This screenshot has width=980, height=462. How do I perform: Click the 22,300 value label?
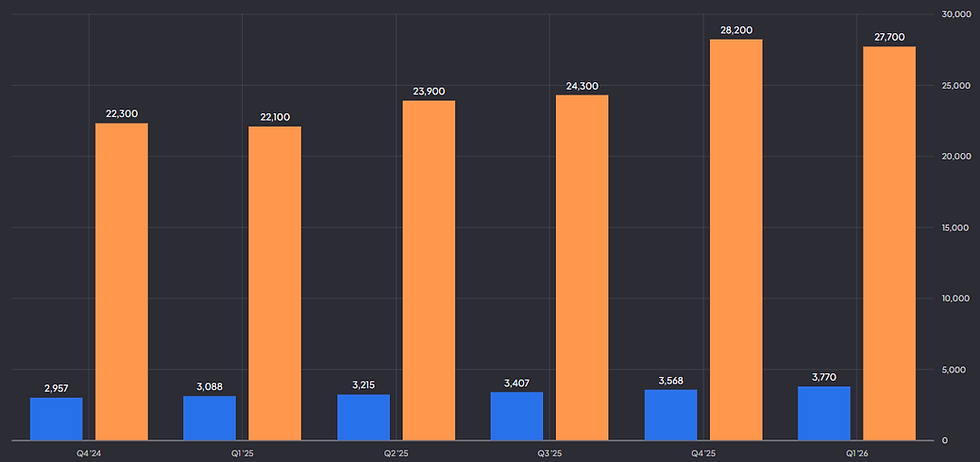pos(122,114)
